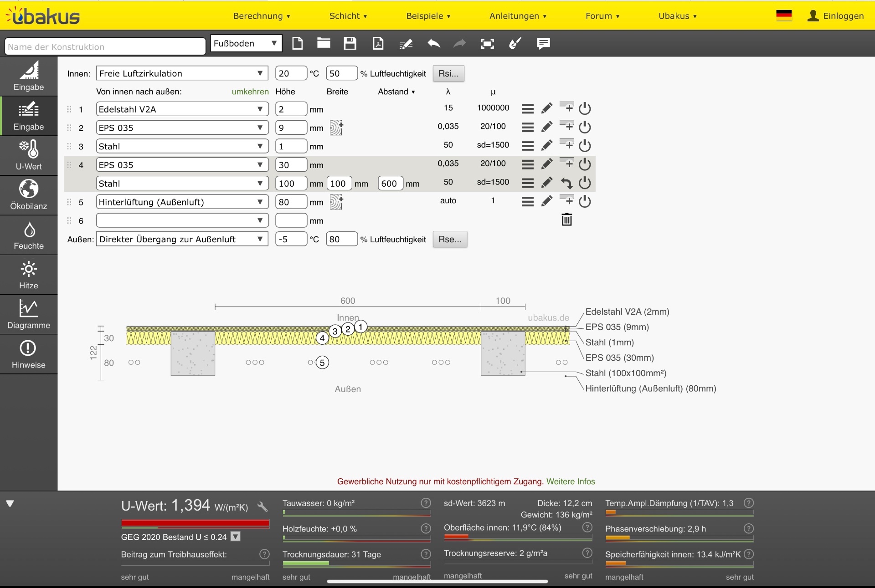Image resolution: width=875 pixels, height=588 pixels.
Task: Edit Edelstahl V2A layer with the pencil icon
Action: (547, 108)
